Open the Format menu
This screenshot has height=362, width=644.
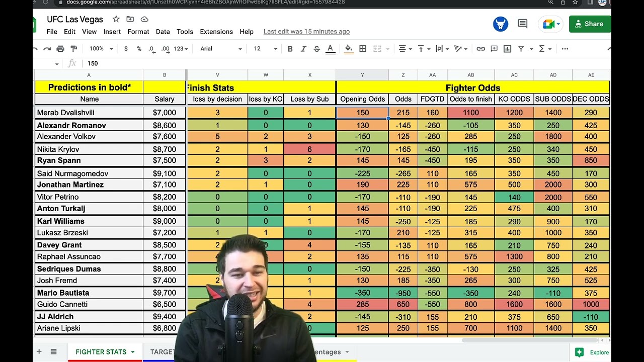pyautogui.click(x=138, y=32)
